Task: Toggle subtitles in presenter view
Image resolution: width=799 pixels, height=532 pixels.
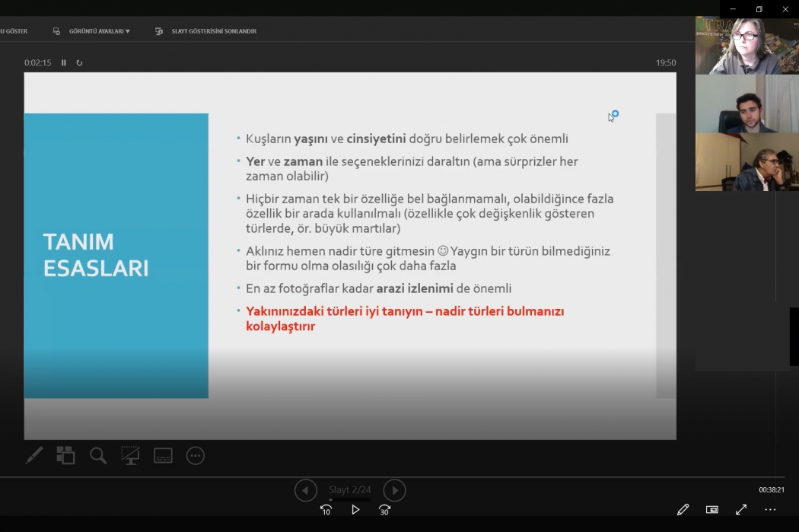Action: click(x=163, y=456)
